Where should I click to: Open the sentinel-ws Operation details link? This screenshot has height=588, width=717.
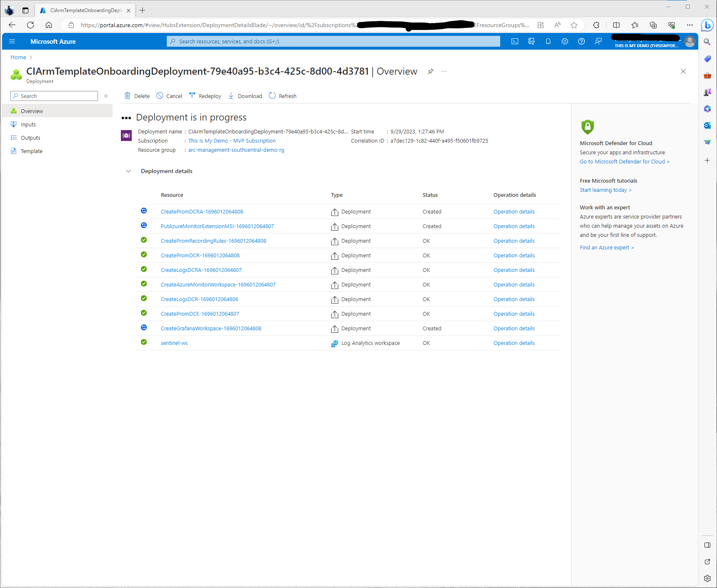click(x=514, y=343)
